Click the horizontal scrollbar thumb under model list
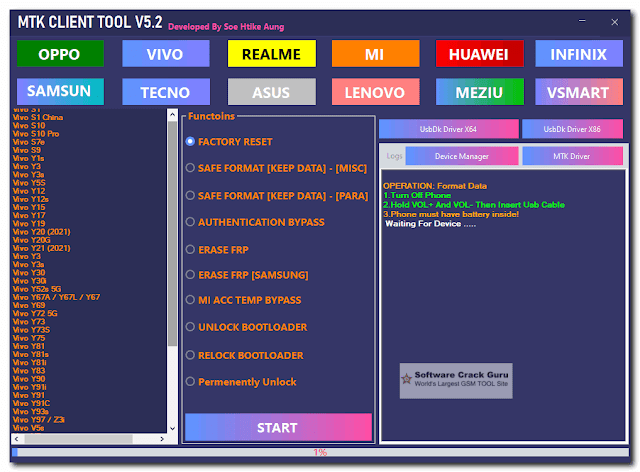 (78, 439)
